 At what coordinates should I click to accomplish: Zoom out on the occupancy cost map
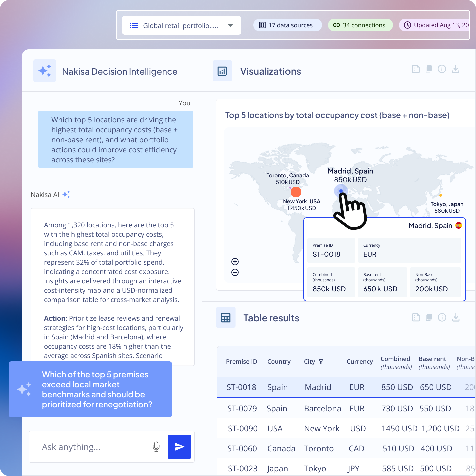coord(235,272)
